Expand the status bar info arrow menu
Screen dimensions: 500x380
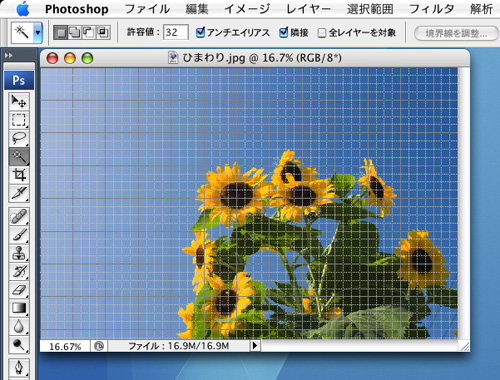coord(255,345)
